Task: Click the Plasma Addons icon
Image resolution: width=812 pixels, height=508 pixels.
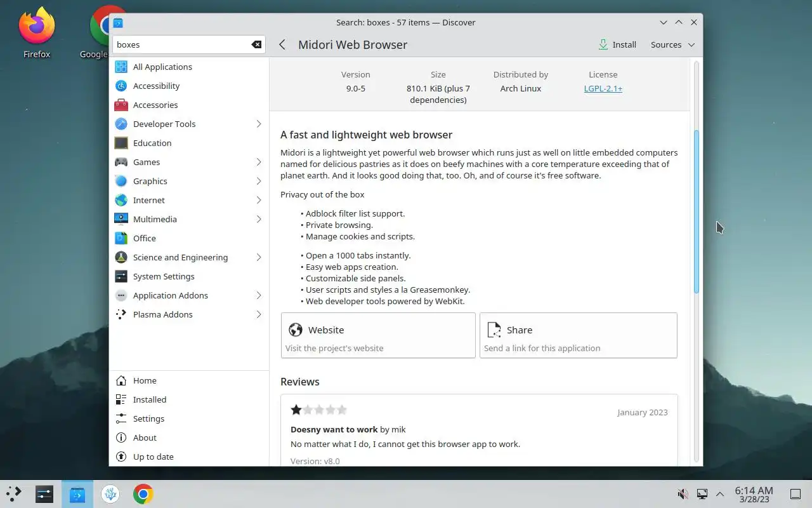Action: coord(121,314)
